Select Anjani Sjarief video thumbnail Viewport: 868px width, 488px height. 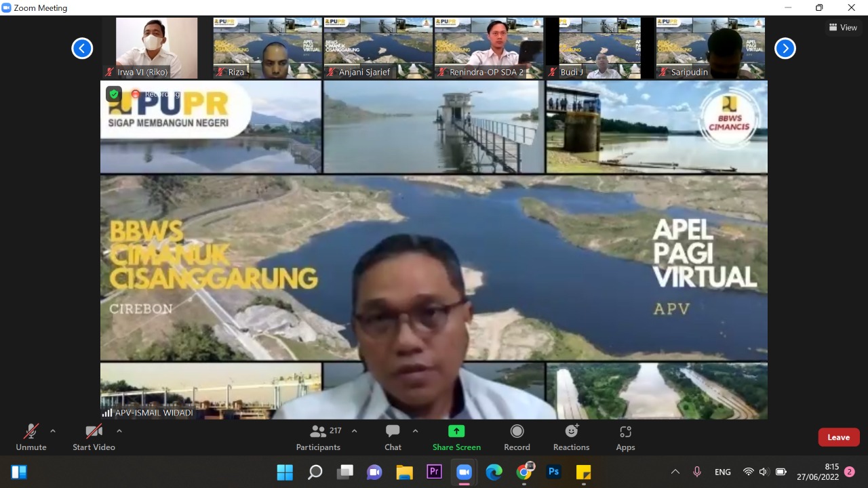pyautogui.click(x=378, y=48)
